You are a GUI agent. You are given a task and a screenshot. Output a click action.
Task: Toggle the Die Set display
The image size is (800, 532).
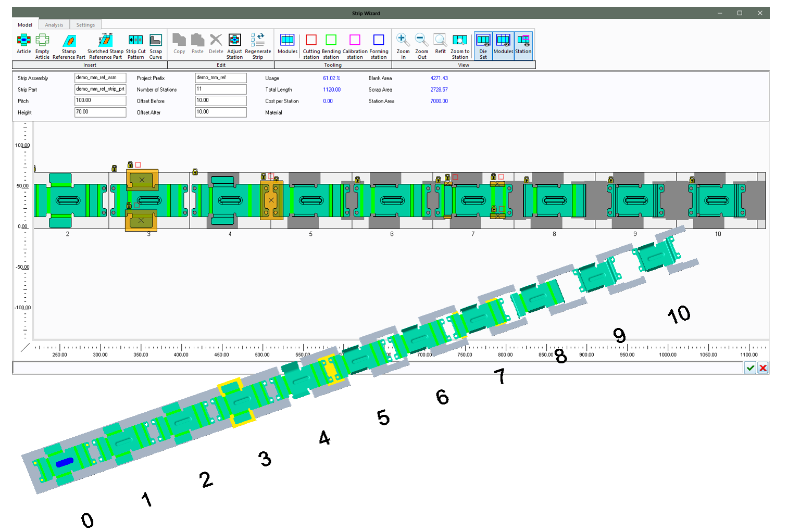click(x=483, y=44)
